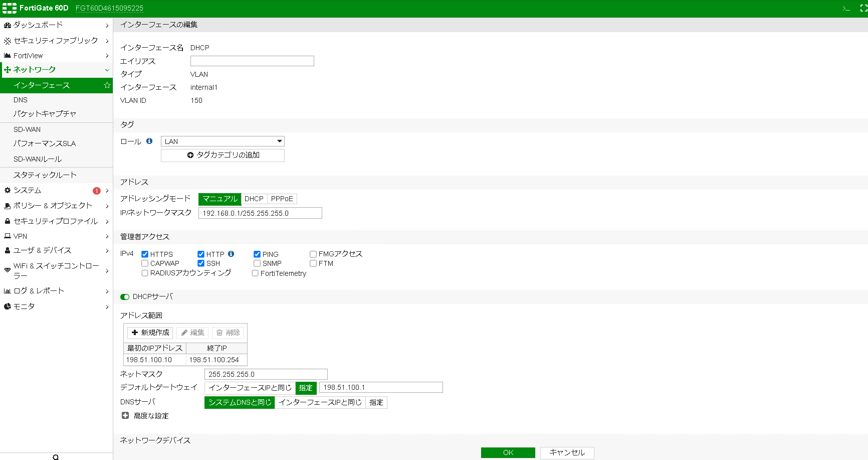Expand the FortiView chevron
Image resolution: width=868 pixels, height=460 pixels.
(x=107, y=56)
